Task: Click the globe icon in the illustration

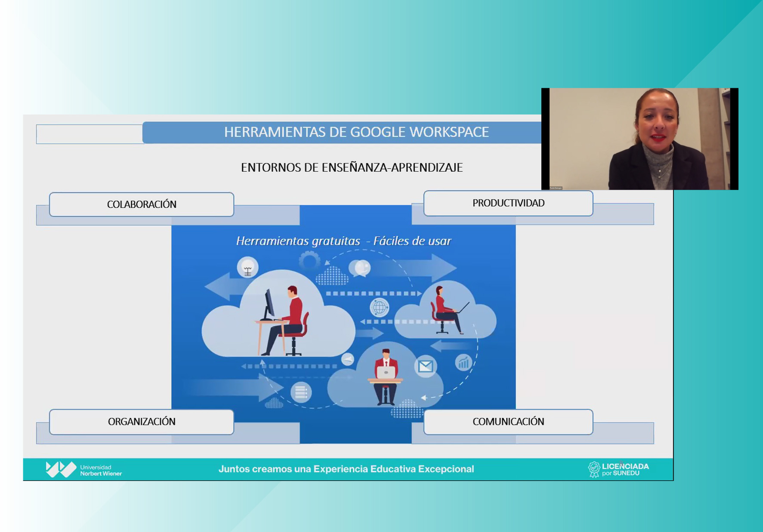Action: 379,307
